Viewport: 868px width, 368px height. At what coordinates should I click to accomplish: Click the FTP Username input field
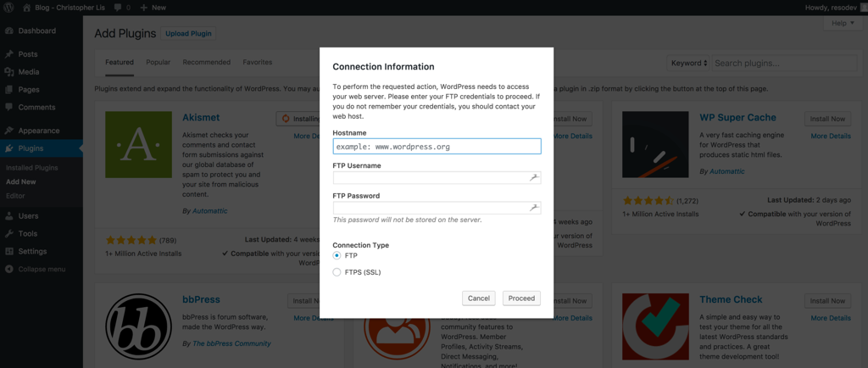437,177
